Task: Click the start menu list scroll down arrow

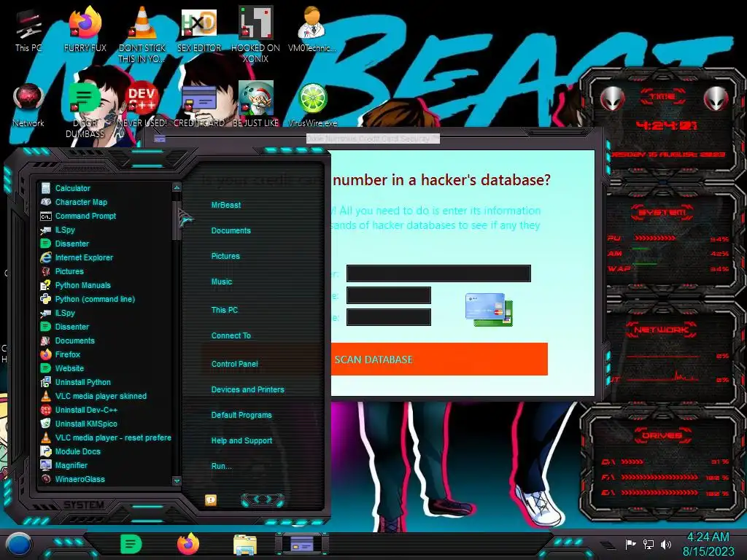Action: [177, 481]
